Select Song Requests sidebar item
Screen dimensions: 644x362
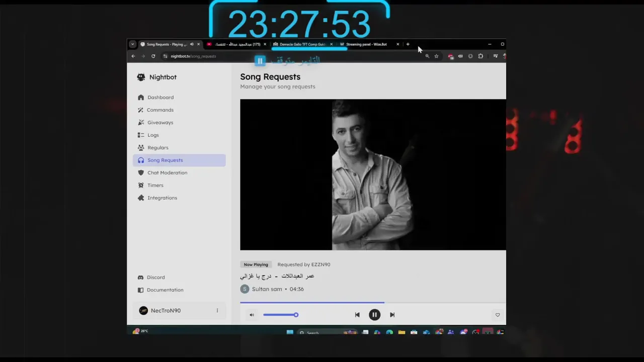click(x=179, y=160)
